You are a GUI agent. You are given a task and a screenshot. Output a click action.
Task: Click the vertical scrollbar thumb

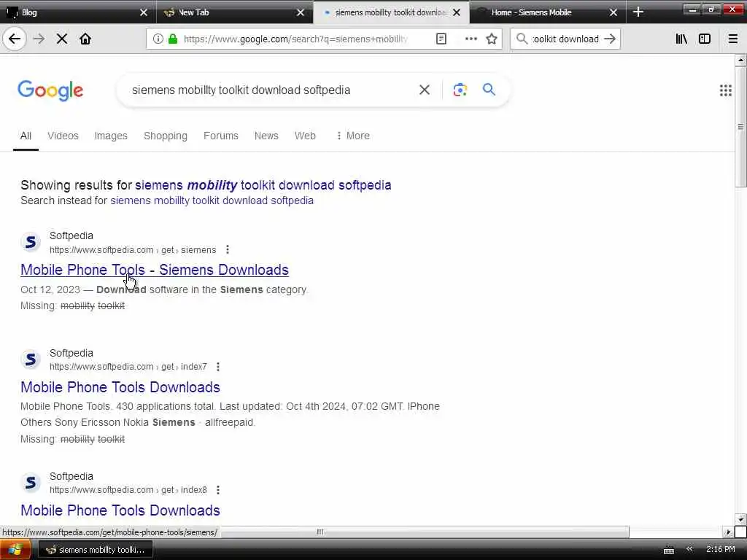point(740,127)
